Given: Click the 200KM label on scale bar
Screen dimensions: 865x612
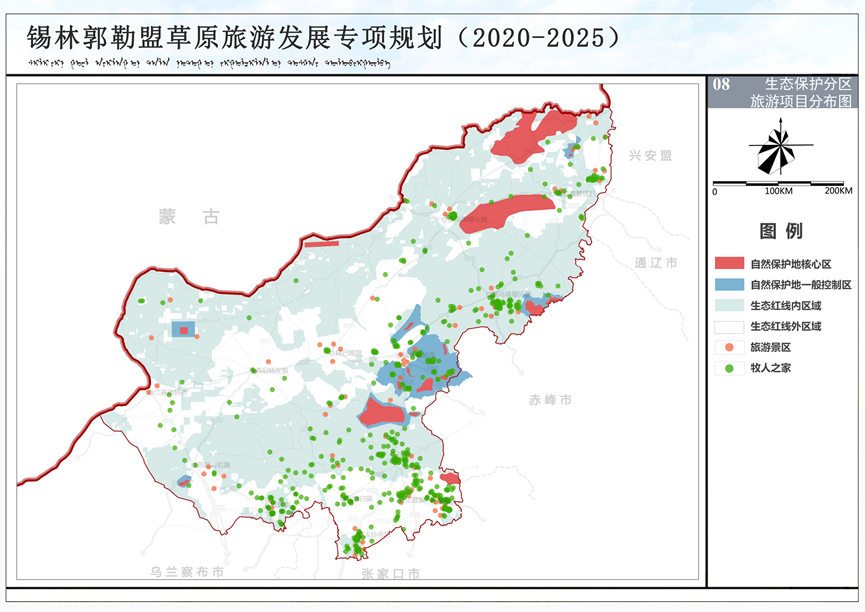Looking at the screenshot, I should (838, 190).
